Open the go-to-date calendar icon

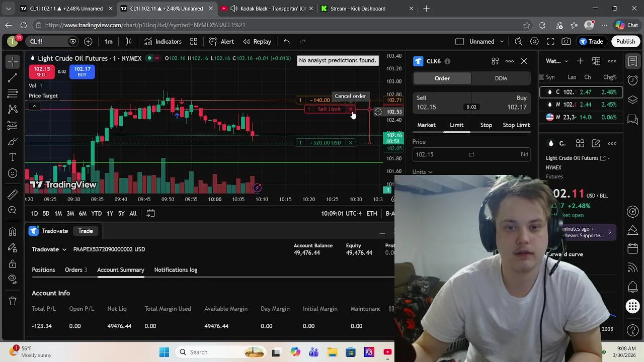point(150,214)
